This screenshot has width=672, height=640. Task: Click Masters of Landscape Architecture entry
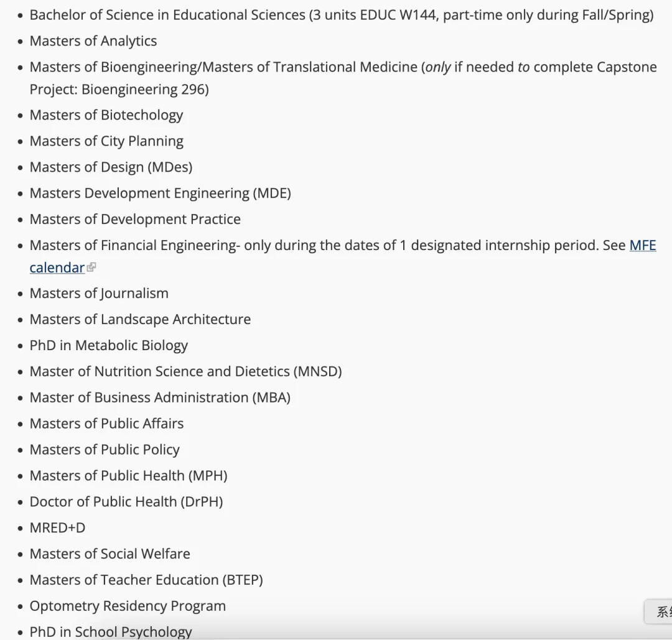pyautogui.click(x=140, y=320)
